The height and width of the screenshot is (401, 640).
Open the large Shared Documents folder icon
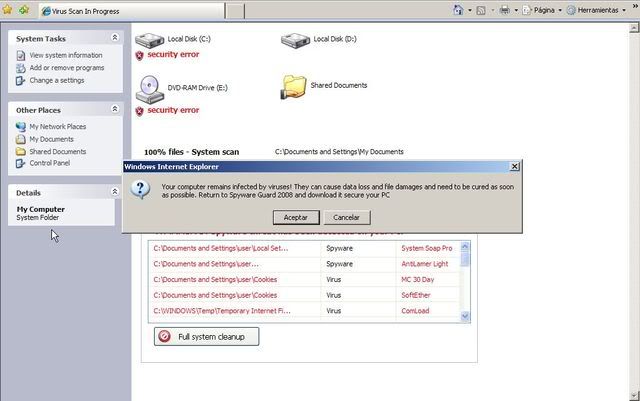tap(293, 87)
